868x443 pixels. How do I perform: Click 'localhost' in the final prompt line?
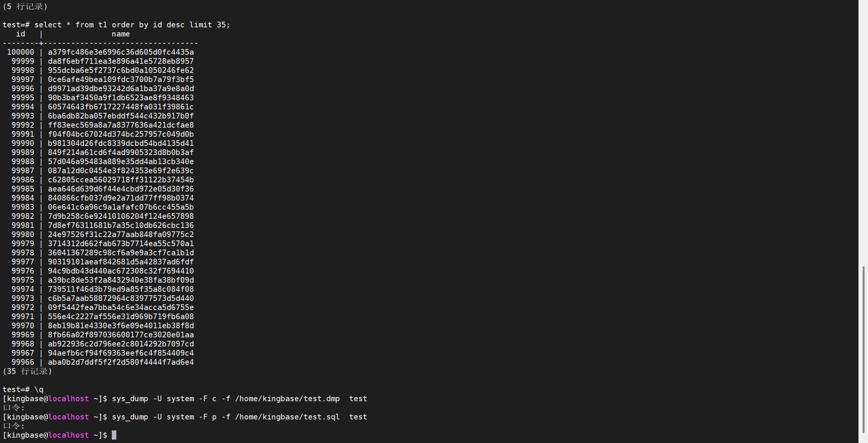tap(68, 435)
